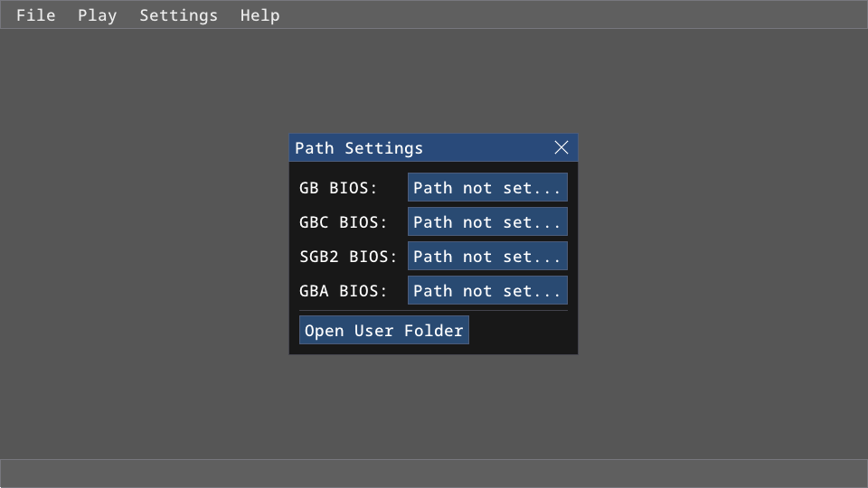Browse for the GBA BIOS path
Viewport: 868px width, 488px height.
tap(487, 291)
